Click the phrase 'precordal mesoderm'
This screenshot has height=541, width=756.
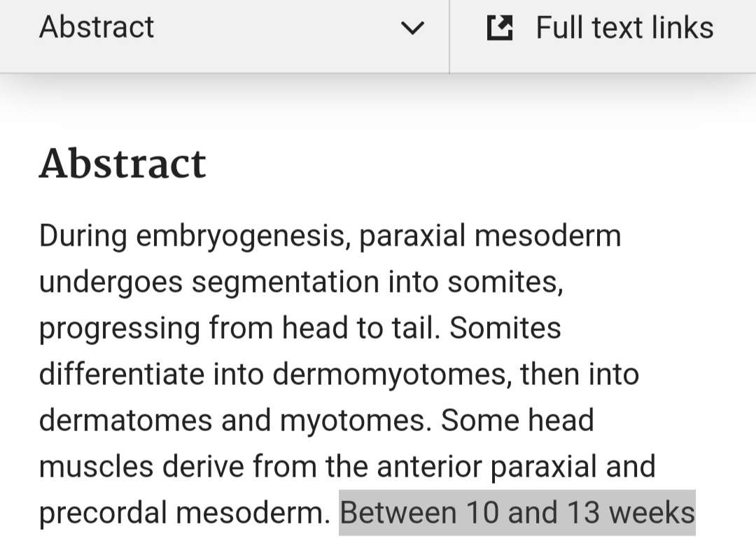[184, 513]
